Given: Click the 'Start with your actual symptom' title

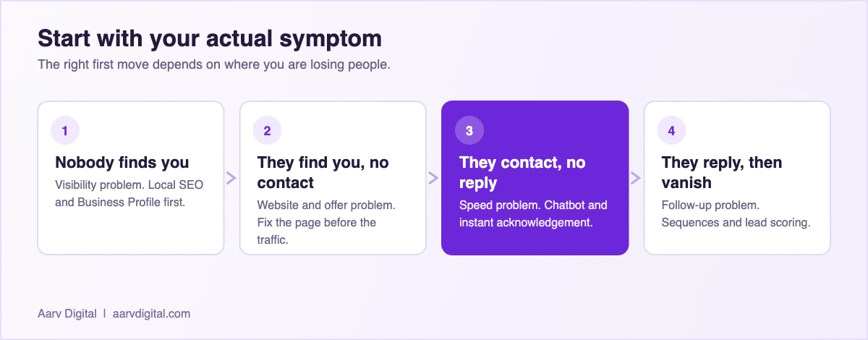Looking at the screenshot, I should tap(210, 38).
